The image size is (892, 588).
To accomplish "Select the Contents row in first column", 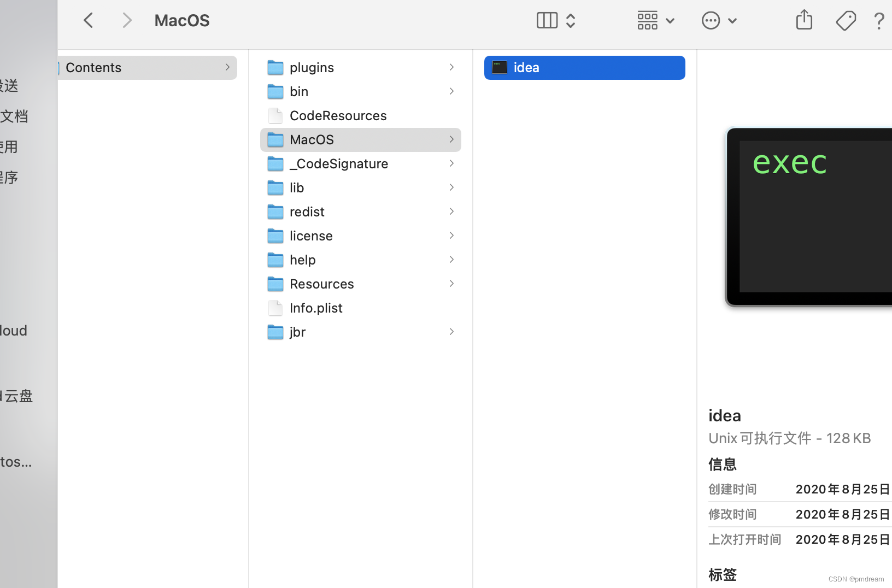I will 148,68.
